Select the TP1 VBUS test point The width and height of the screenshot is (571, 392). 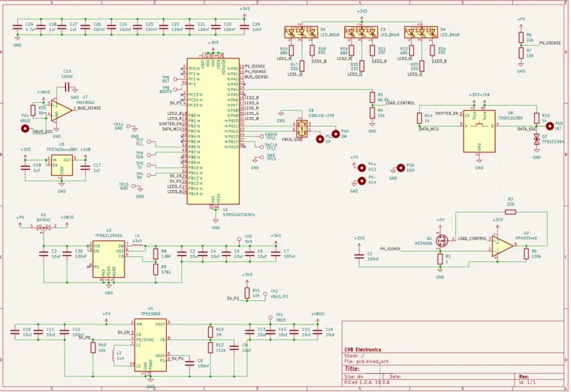(270, 318)
